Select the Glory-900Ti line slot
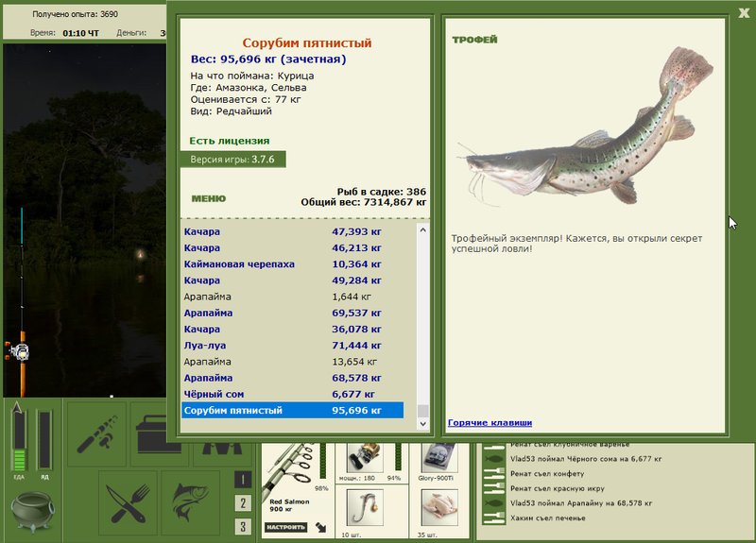 point(438,458)
